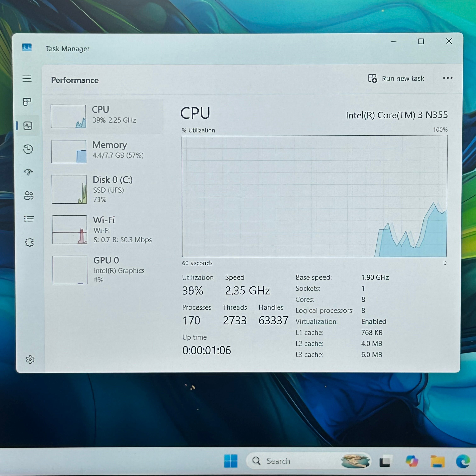
Task: Click the Handles count 63337
Action: [x=273, y=320]
